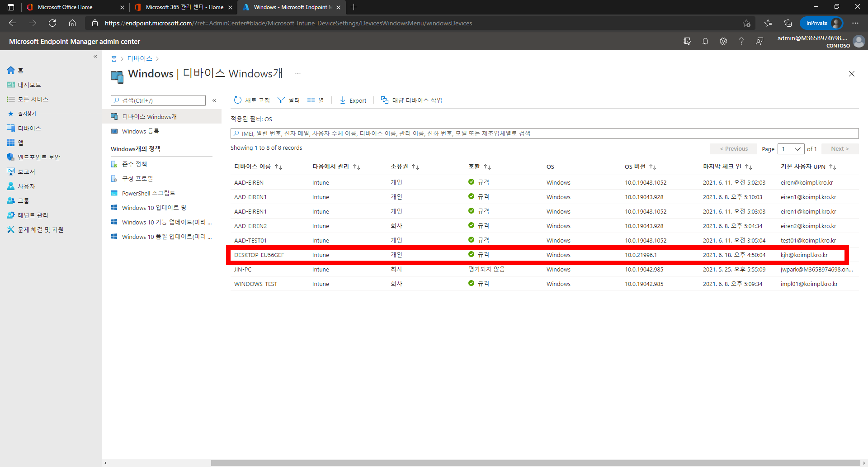Open device AAD-EIREN2

click(250, 226)
